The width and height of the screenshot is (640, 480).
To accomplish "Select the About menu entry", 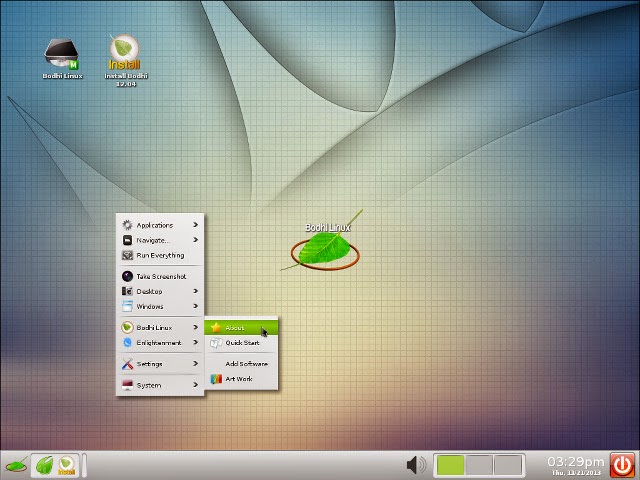I will 241,327.
